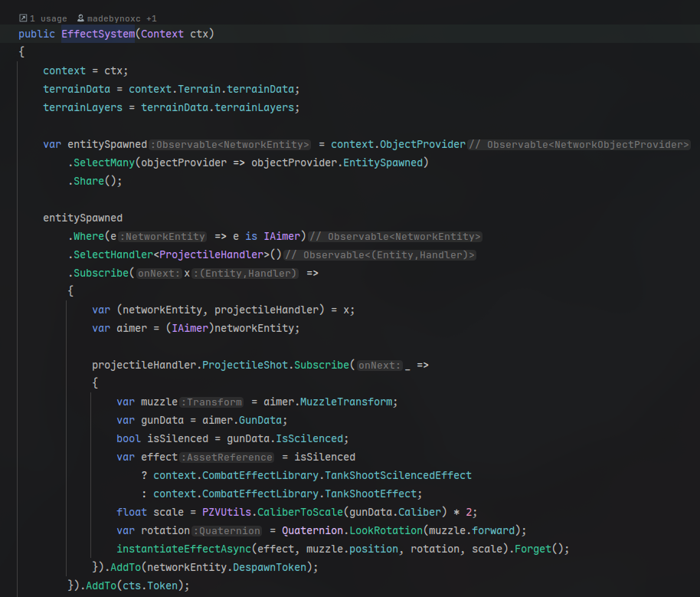Click the Share() method call
Viewport: 700px width, 597px height.
tap(89, 181)
